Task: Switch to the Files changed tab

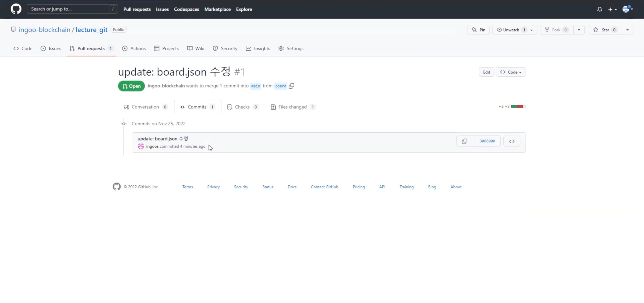Action: pyautogui.click(x=293, y=107)
